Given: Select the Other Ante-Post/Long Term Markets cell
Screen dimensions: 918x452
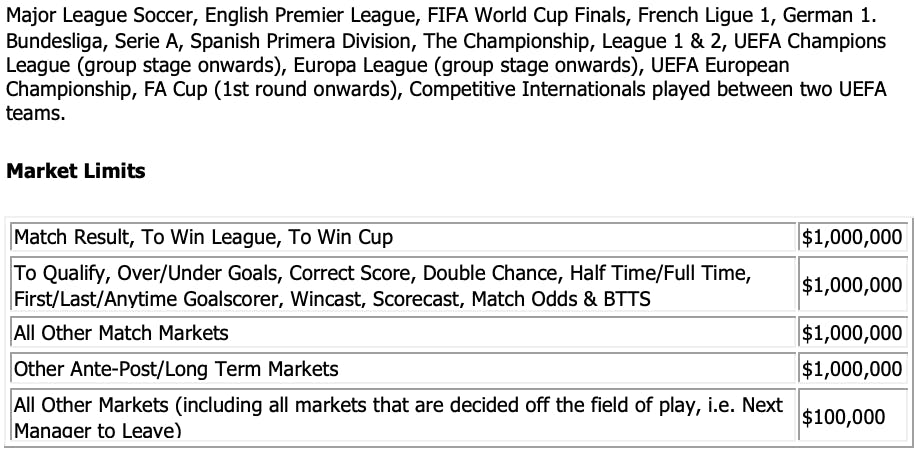Looking at the screenshot, I should (x=403, y=368).
